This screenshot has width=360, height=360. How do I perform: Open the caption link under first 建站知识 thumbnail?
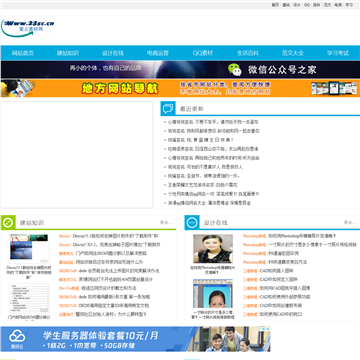coord(29,272)
